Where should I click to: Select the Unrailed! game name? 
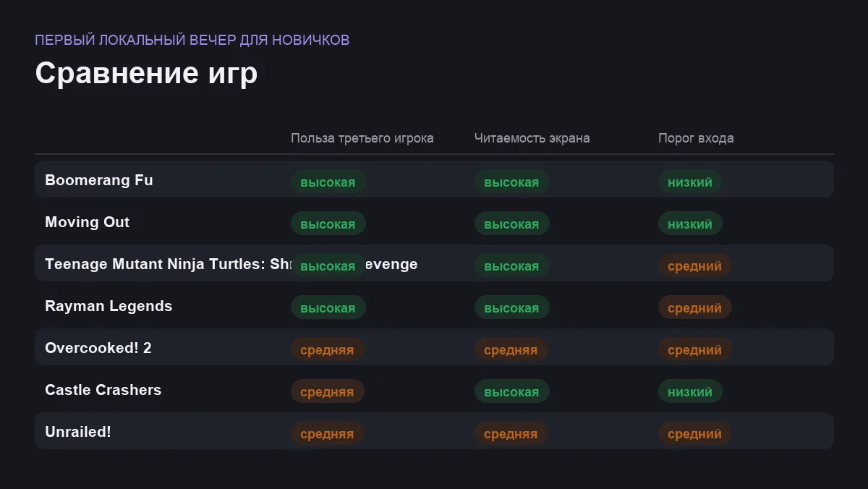78,432
